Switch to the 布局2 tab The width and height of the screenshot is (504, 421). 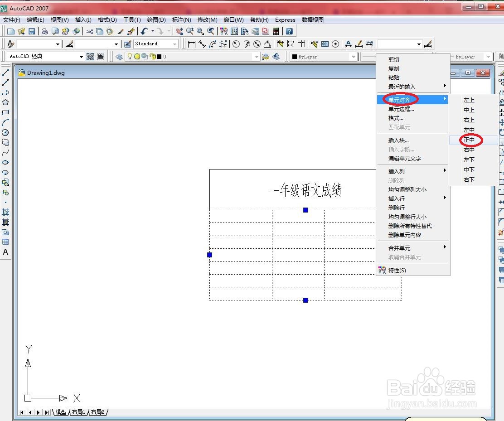point(97,412)
